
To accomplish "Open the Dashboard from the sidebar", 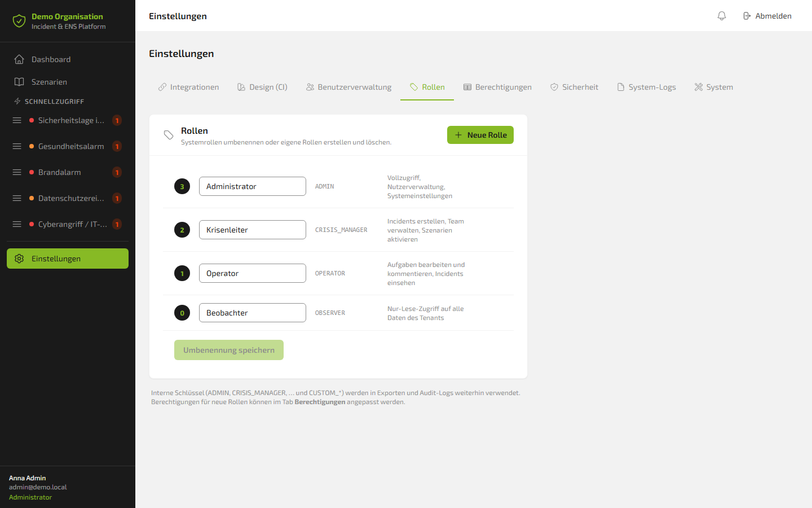I will pos(68,59).
